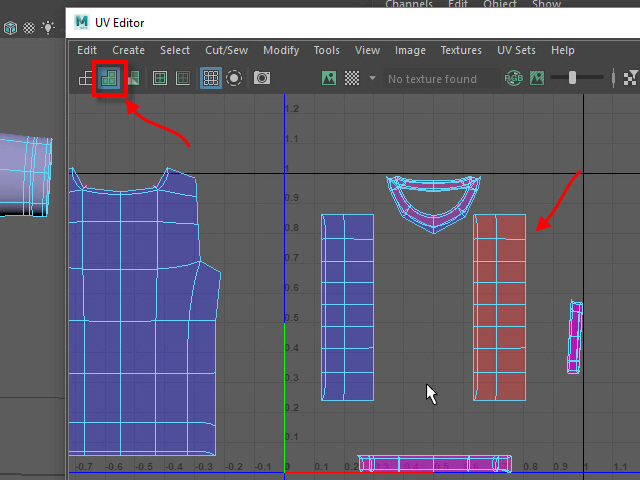Toggle isolate select circle icon
The image size is (640, 480).
235,78
